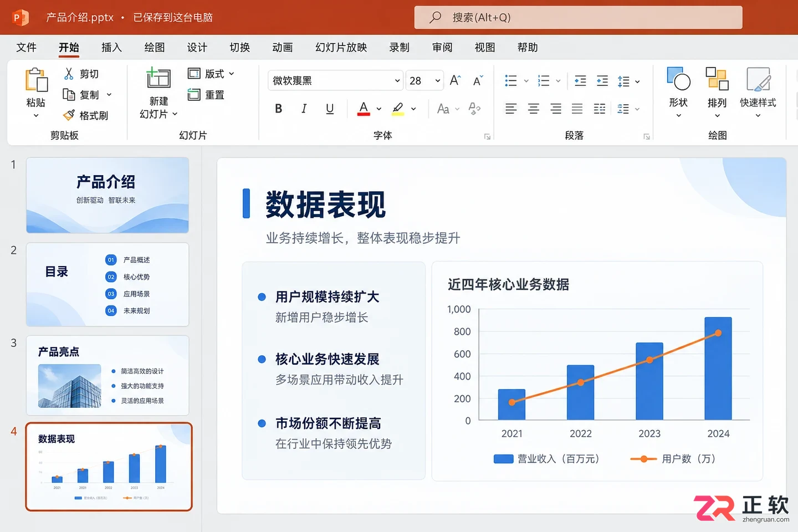Open the font size dropdown arrow
The image size is (798, 532).
tap(438, 81)
